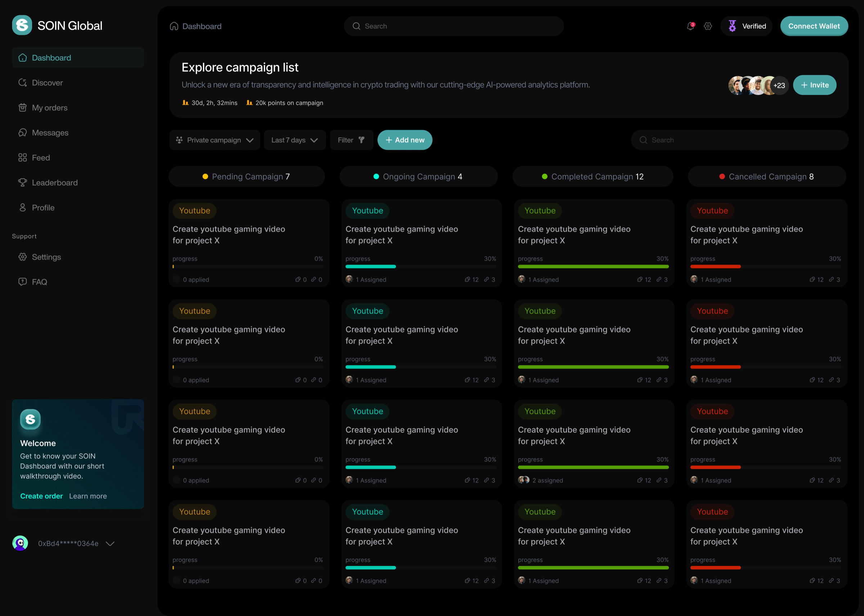Click the account avatar beside wallet address
The image size is (864, 616).
[x=20, y=544]
